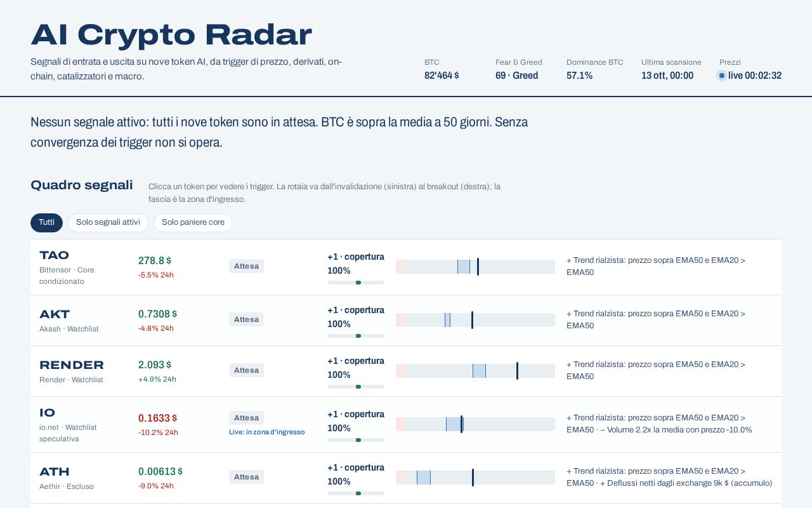Click the "AI Crypto Radar" title
812x508 pixels.
(x=171, y=35)
